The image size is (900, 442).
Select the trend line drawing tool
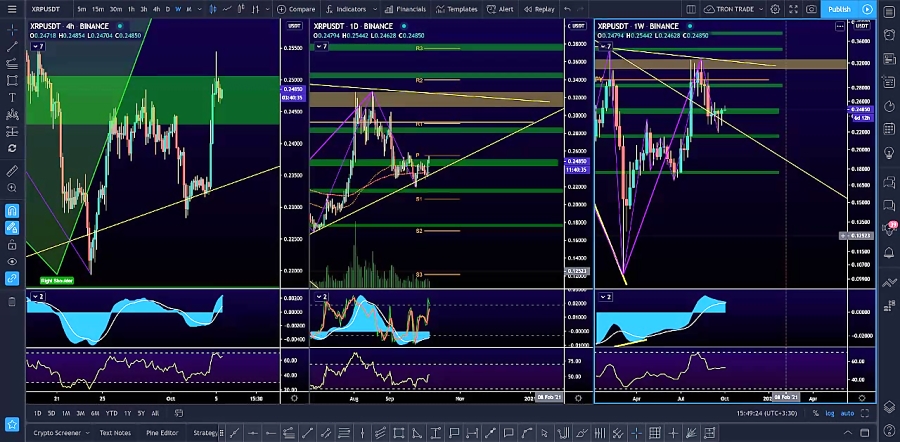pyautogui.click(x=12, y=47)
